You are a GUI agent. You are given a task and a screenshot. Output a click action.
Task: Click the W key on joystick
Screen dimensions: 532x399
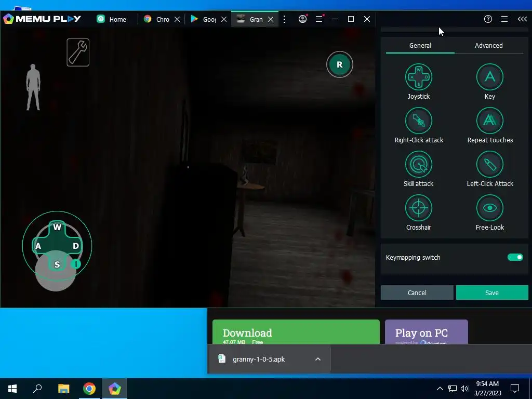coord(57,227)
